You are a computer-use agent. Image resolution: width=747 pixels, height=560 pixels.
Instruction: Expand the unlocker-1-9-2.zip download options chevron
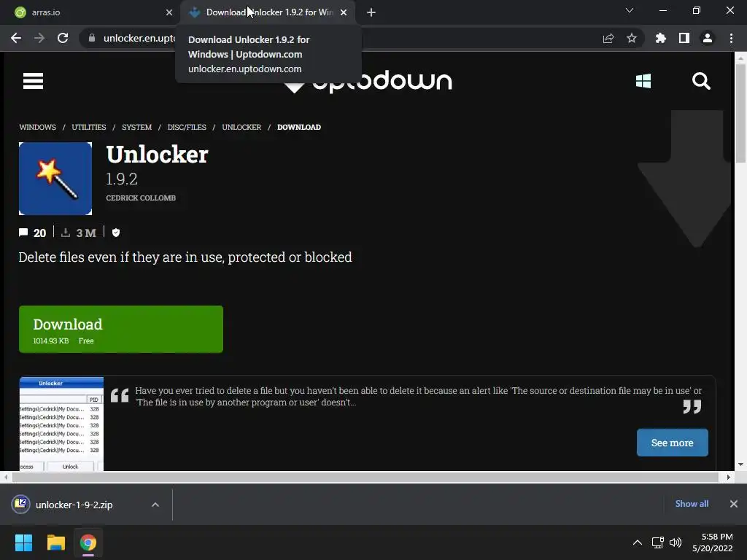(155, 505)
